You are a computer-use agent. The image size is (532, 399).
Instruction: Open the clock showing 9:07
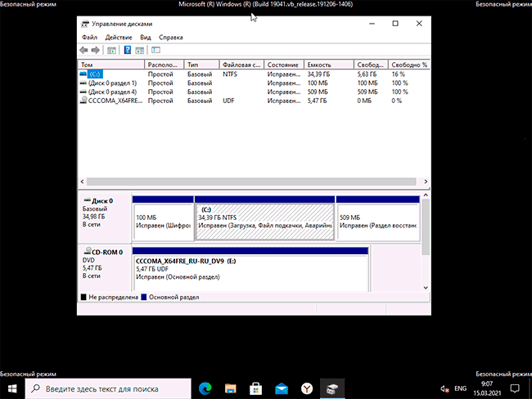pyautogui.click(x=487, y=388)
